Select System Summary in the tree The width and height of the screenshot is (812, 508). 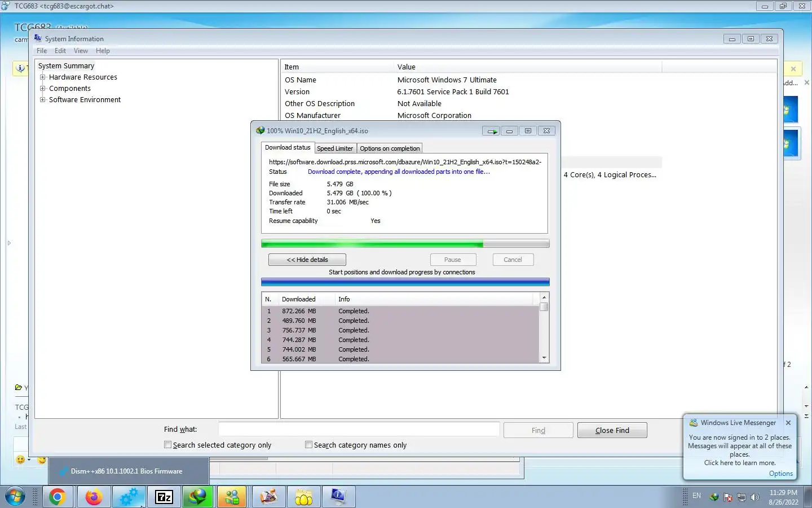tap(66, 66)
